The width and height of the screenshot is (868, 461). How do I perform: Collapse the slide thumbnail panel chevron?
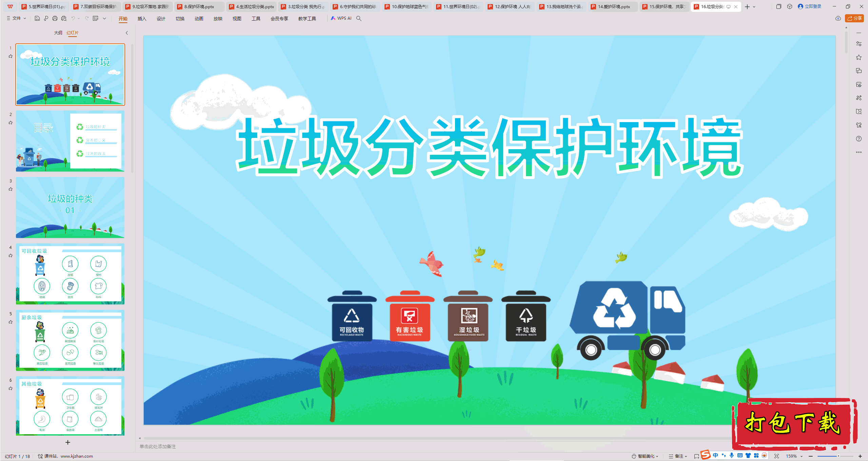pyautogui.click(x=127, y=33)
